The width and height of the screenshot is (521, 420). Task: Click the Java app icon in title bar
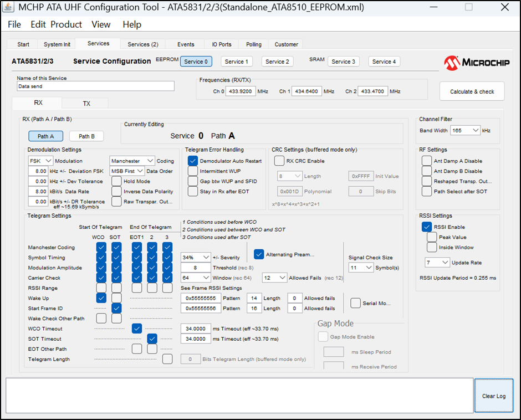(8, 7)
